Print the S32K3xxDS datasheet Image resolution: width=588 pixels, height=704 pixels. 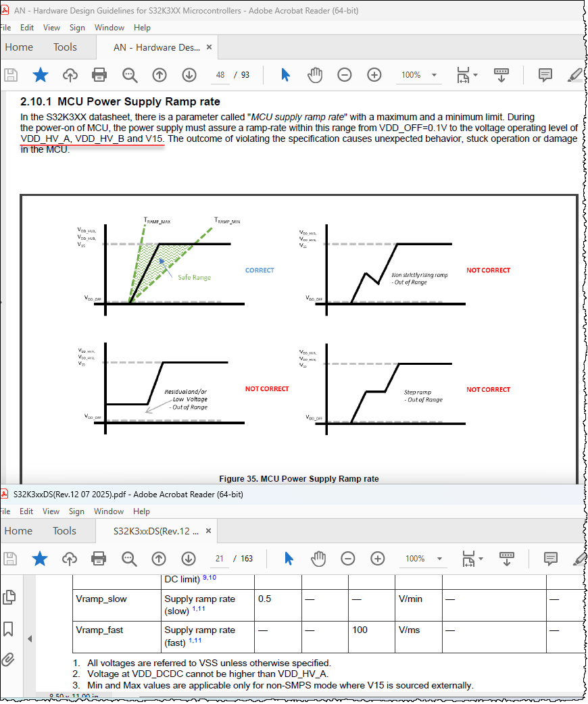99,559
